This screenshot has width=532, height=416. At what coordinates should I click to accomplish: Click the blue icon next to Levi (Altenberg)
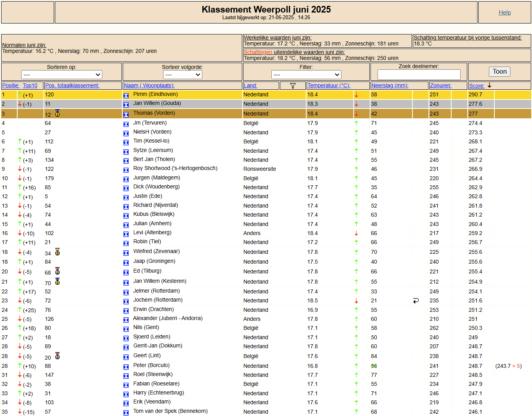click(x=126, y=234)
